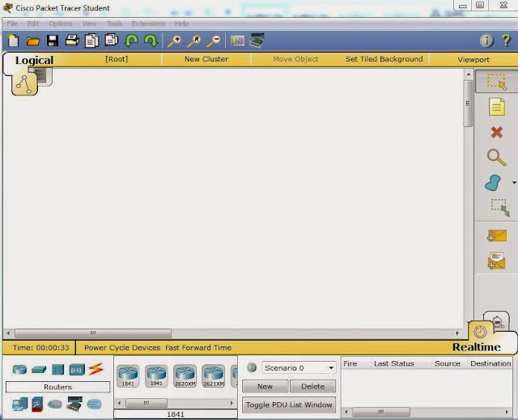This screenshot has width=518, height=420.
Task: Select the Custom Made Devices icon
Action: tap(74, 404)
